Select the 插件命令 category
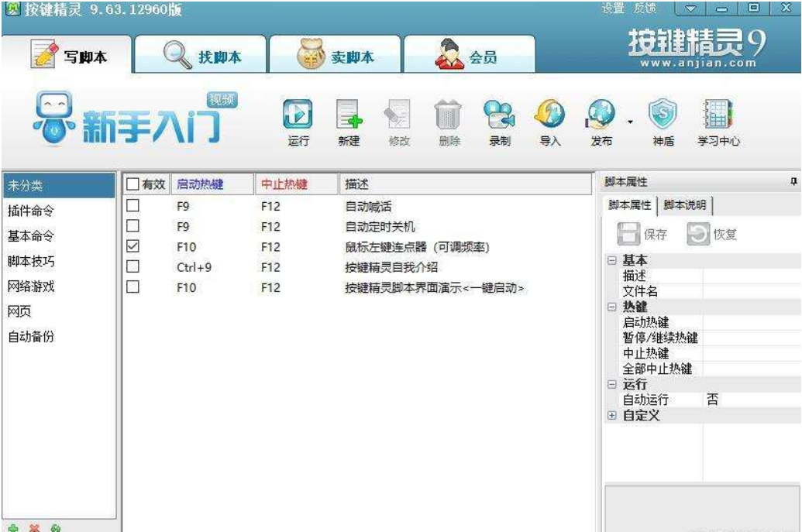The height and width of the screenshot is (532, 802). tap(59, 210)
